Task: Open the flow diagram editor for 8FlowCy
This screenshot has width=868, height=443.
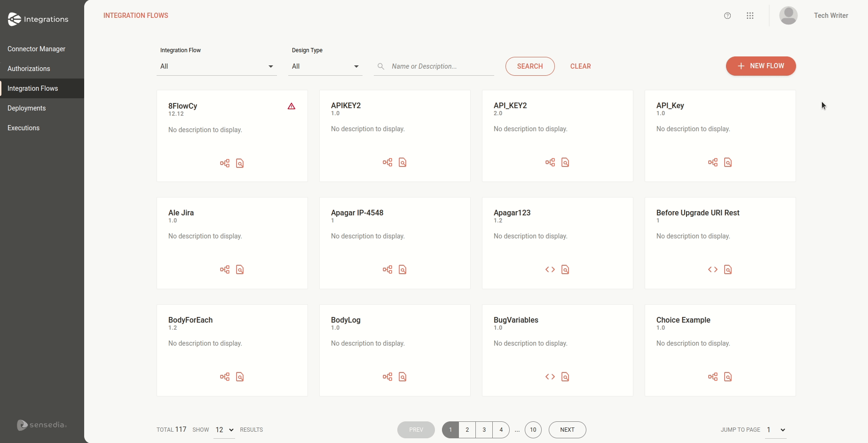Action: pyautogui.click(x=225, y=163)
